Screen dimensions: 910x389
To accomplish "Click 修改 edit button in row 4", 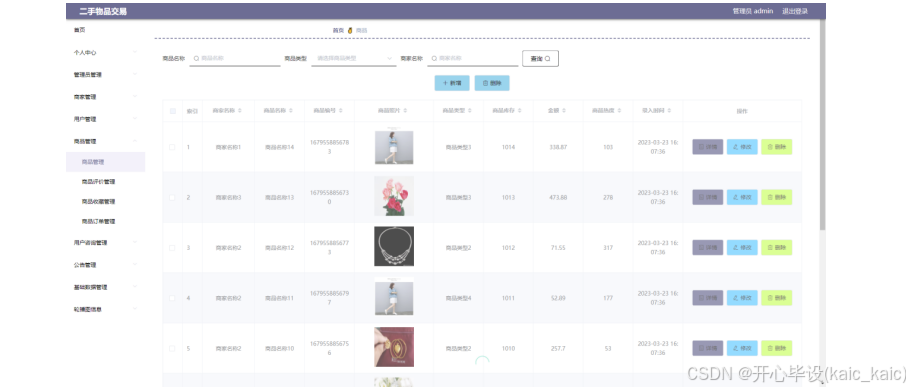I will coord(742,298).
